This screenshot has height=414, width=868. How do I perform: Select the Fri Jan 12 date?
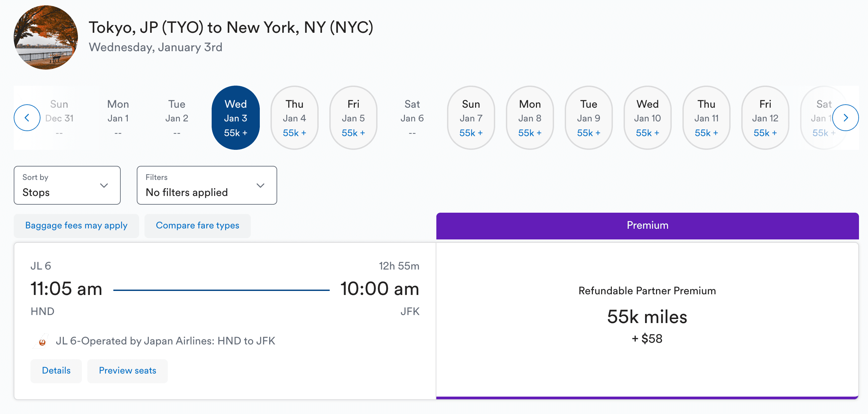click(765, 118)
